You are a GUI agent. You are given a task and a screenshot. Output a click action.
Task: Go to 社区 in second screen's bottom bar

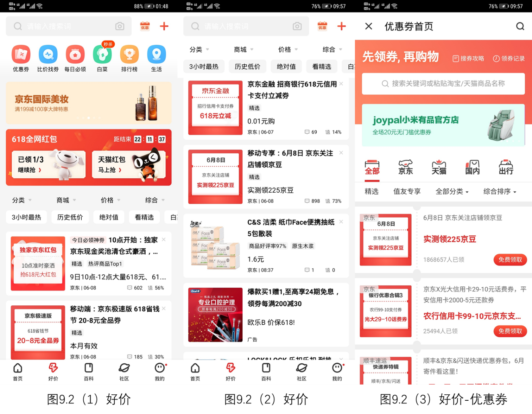[x=301, y=372]
